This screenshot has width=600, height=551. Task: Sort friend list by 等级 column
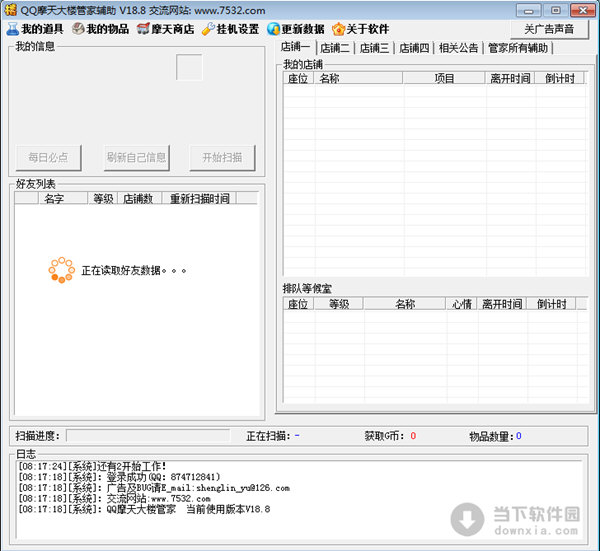coord(103,199)
